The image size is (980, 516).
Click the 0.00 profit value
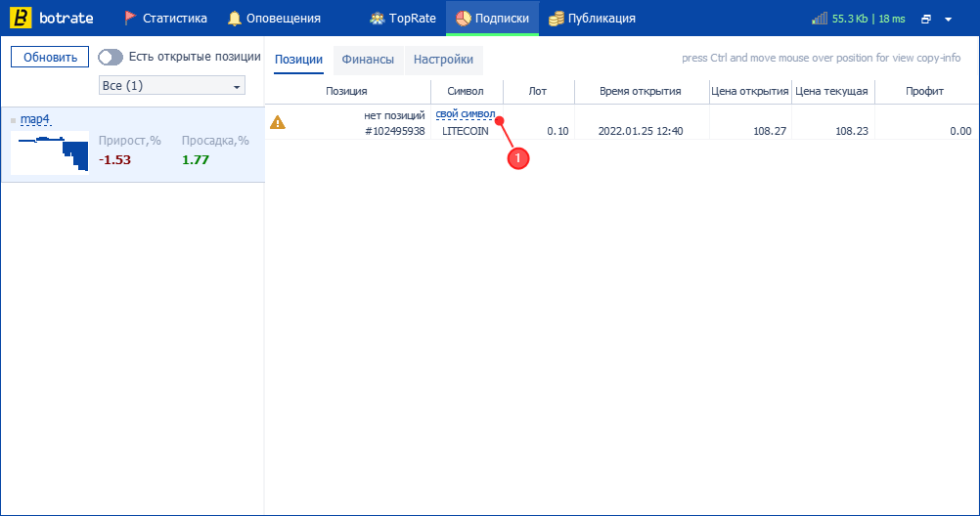tap(960, 131)
